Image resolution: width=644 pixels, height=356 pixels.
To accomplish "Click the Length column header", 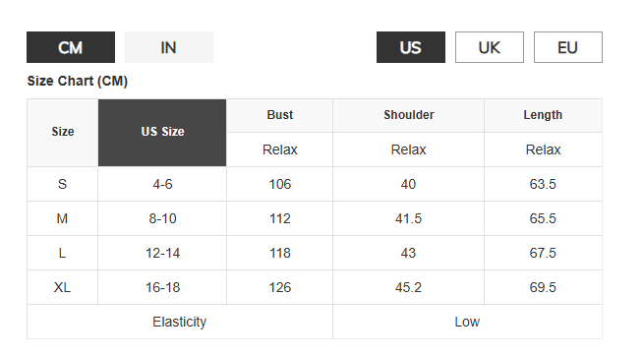I will coord(543,115).
